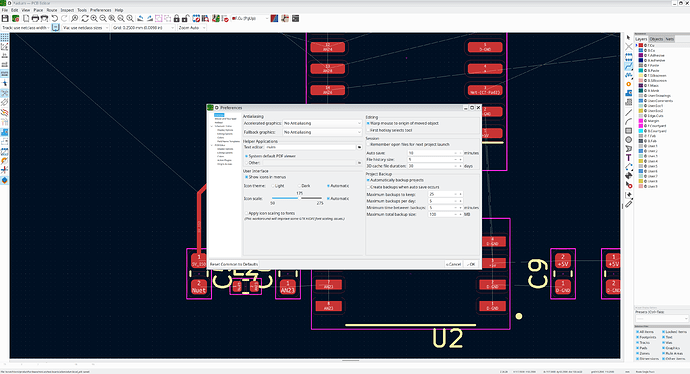This screenshot has height=374, width=690.
Task: Toggle grid display on left toolbar
Action: [x=4, y=37]
